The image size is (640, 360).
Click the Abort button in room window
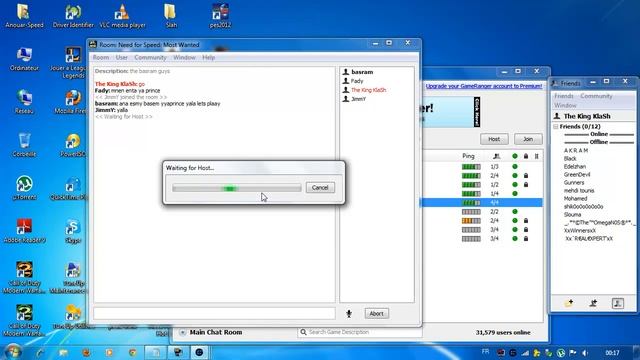pos(376,313)
